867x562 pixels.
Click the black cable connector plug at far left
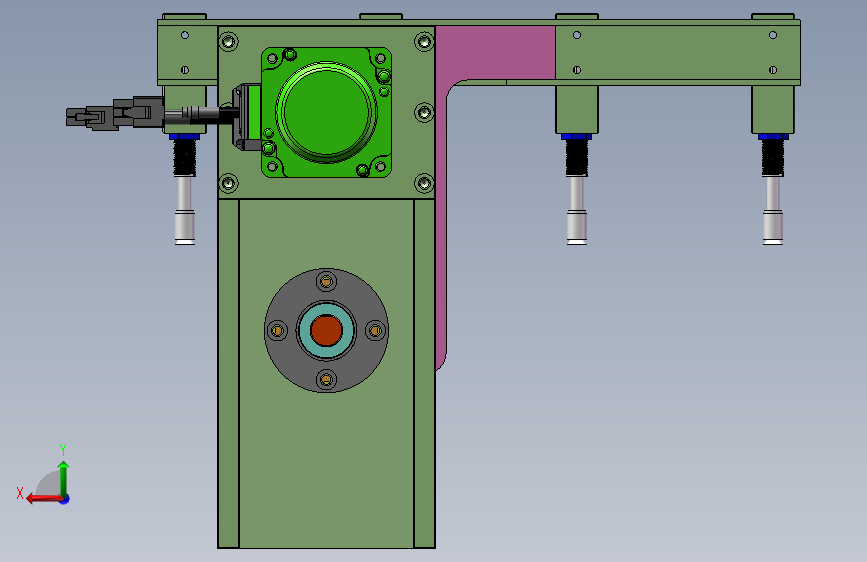coord(114,114)
